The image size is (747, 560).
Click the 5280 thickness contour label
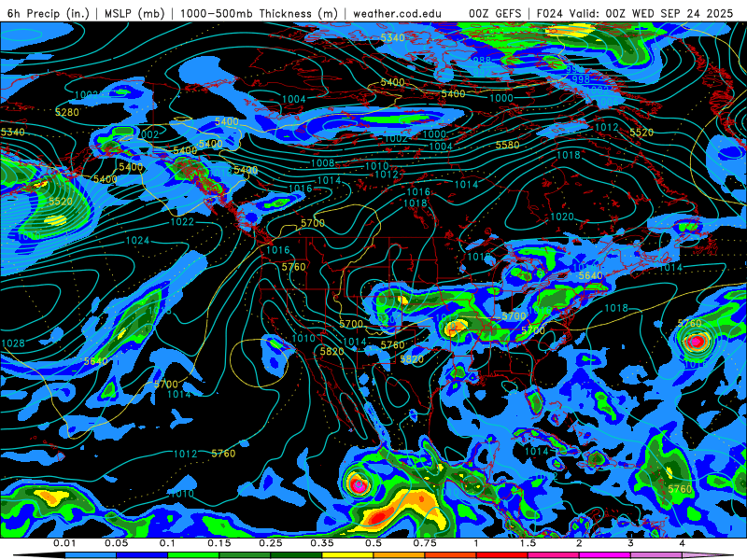point(67,112)
